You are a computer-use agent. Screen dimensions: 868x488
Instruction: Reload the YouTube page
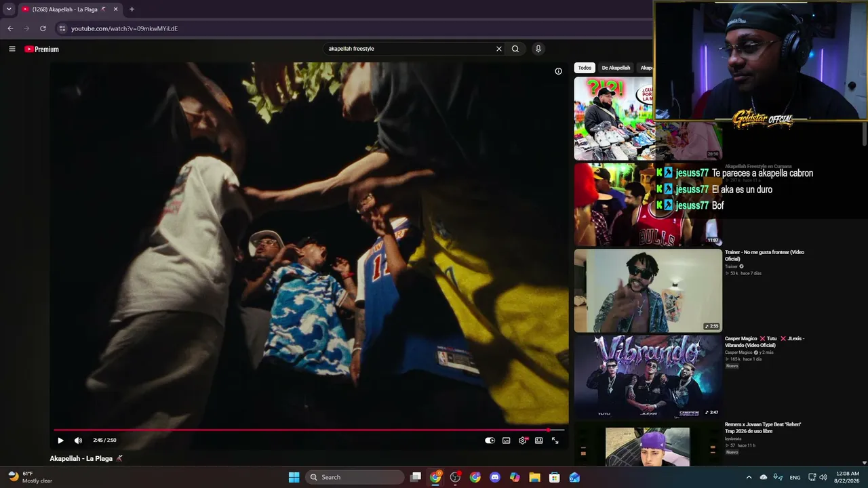point(43,28)
